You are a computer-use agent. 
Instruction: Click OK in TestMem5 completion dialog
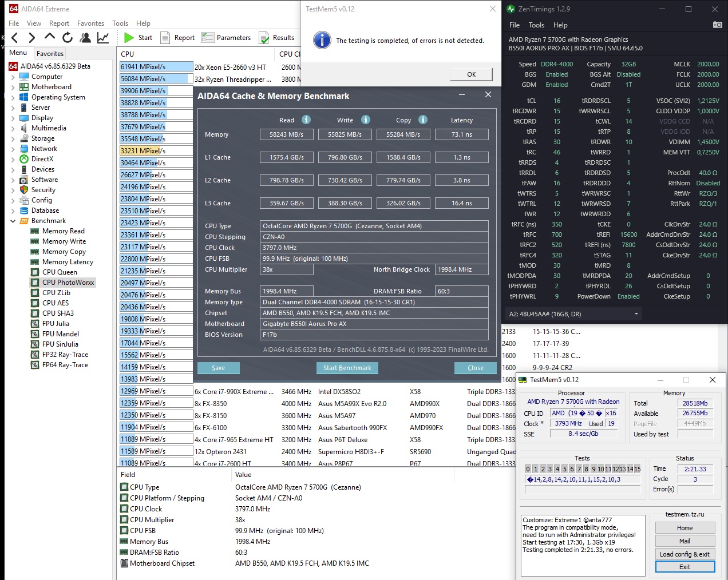(x=471, y=74)
